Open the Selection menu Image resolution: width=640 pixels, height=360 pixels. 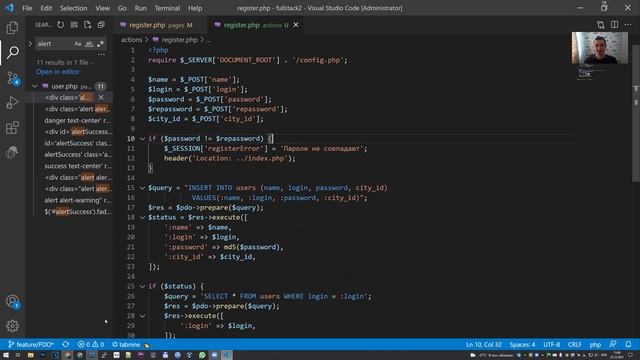73,8
